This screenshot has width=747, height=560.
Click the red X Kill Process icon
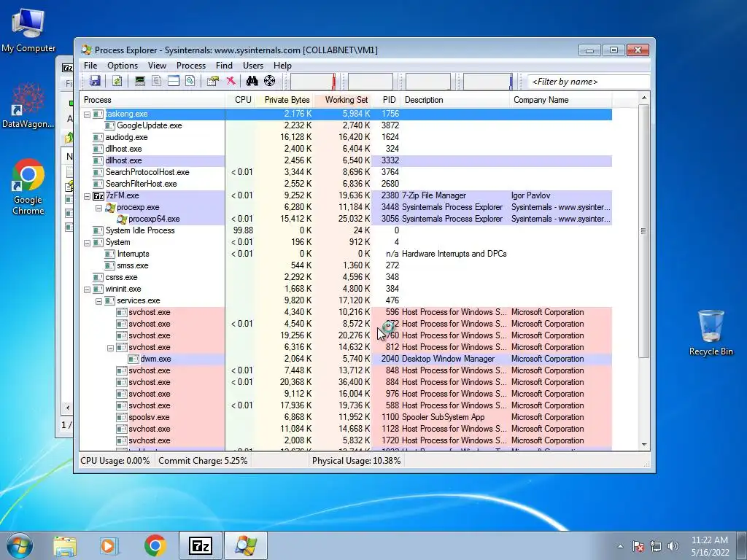coord(231,81)
